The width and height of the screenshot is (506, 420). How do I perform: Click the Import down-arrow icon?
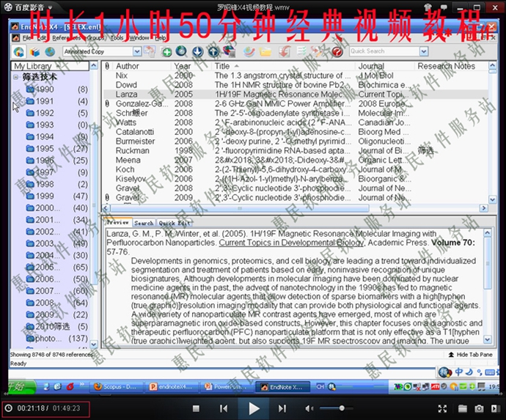pyautogui.click(x=197, y=51)
